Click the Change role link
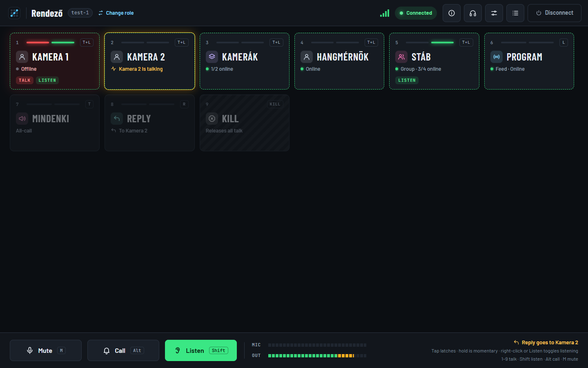This screenshot has width=588, height=368. (116, 13)
